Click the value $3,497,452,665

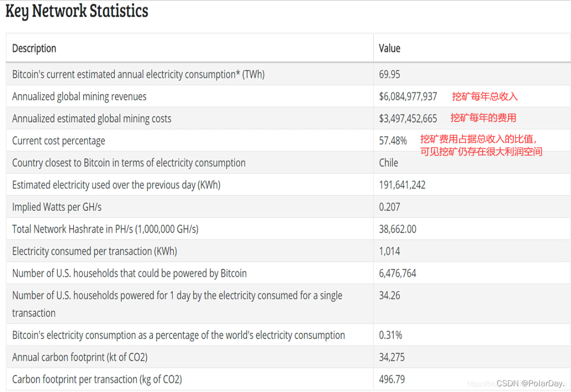pyautogui.click(x=408, y=119)
